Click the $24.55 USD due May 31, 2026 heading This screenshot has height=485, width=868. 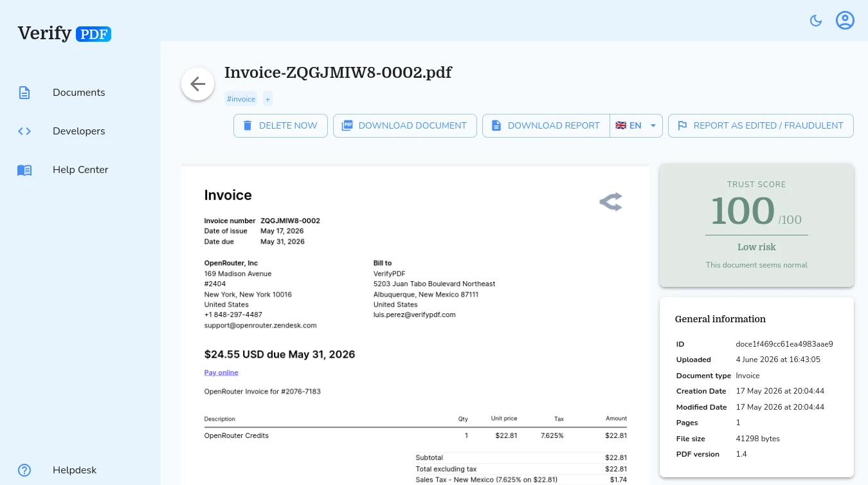[x=280, y=354]
